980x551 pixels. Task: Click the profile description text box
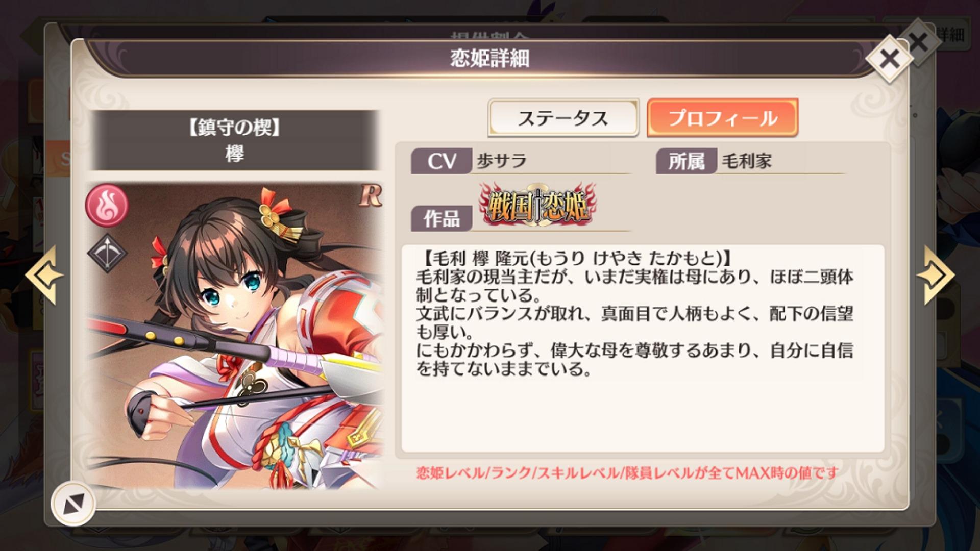643,348
